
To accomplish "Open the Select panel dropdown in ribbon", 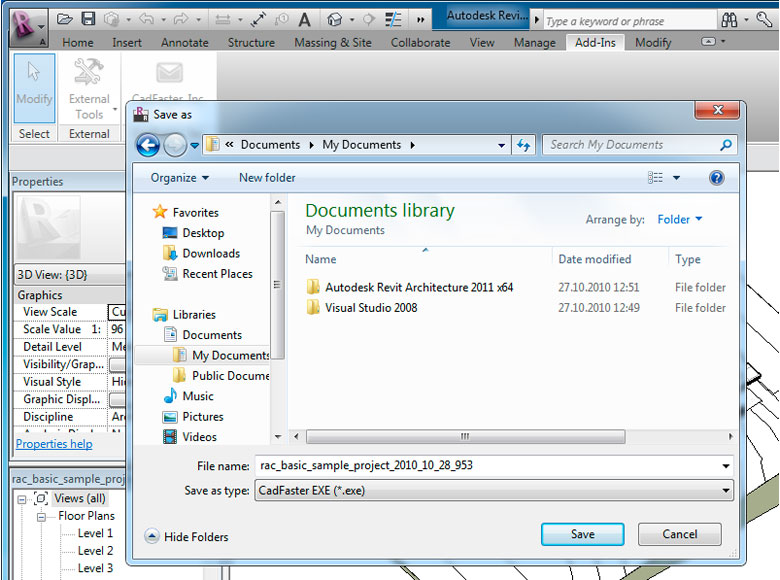I will click(34, 134).
